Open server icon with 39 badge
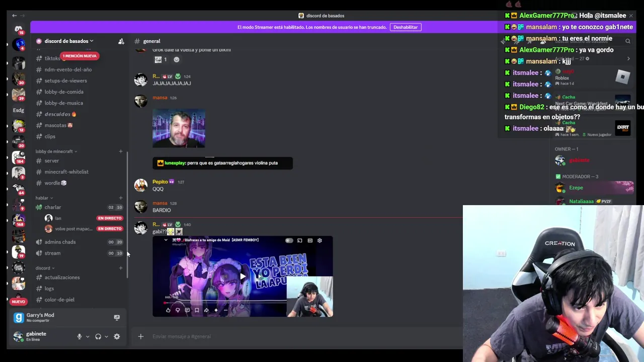 click(x=19, y=94)
